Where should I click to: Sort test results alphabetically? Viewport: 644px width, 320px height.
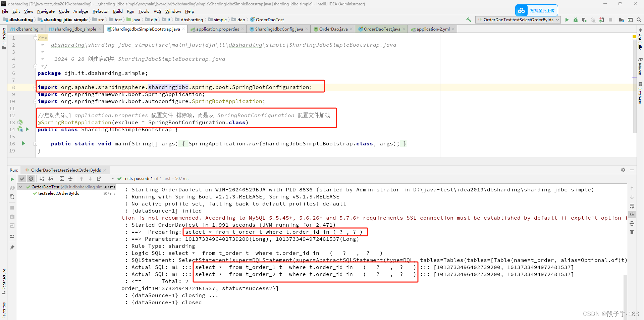point(42,179)
